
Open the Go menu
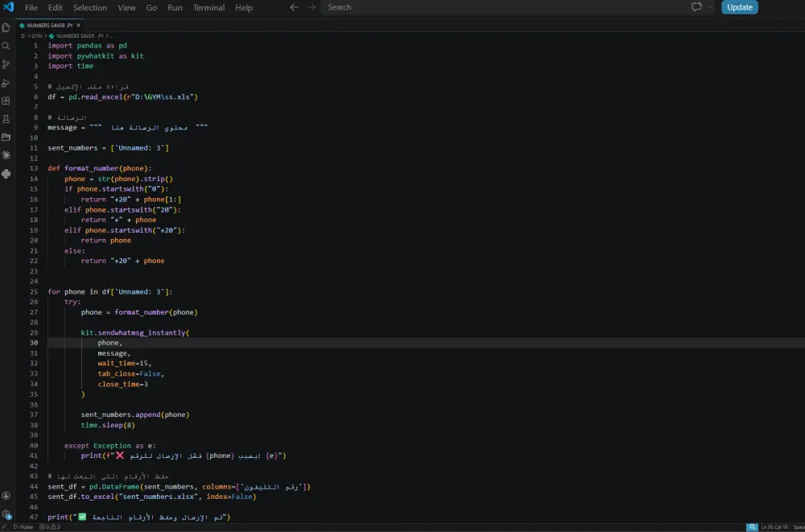coord(151,7)
